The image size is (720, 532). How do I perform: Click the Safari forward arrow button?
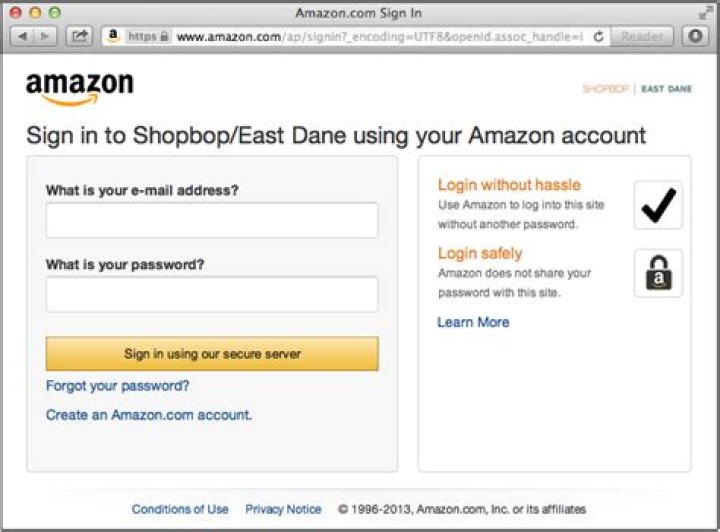(x=46, y=36)
